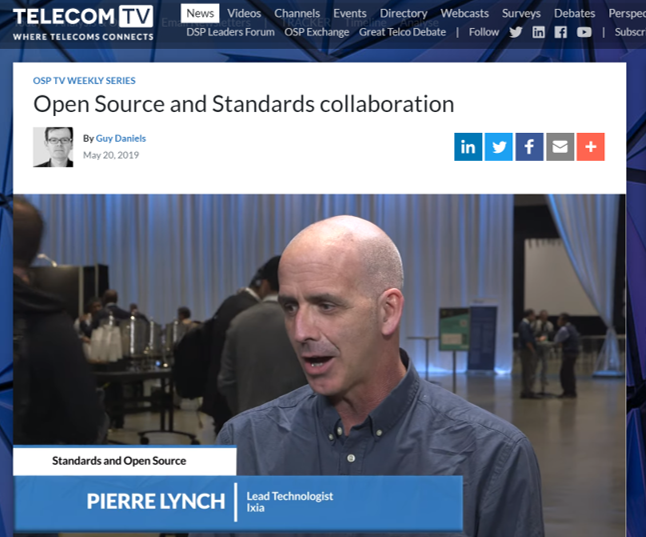Screen dimensions: 646x537
Task: Follow on Twitter icon in header
Action: click(x=515, y=32)
